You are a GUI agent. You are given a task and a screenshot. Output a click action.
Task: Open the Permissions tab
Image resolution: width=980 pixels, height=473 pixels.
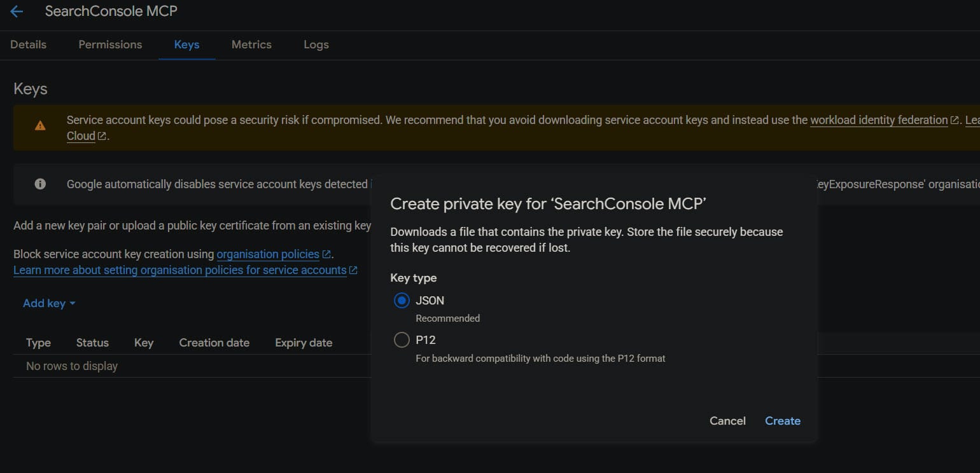110,45
